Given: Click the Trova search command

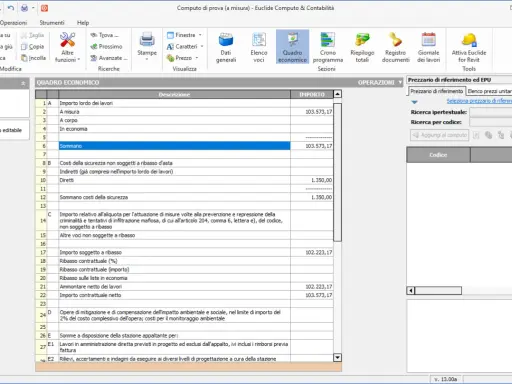Looking at the screenshot, I should [x=105, y=35].
